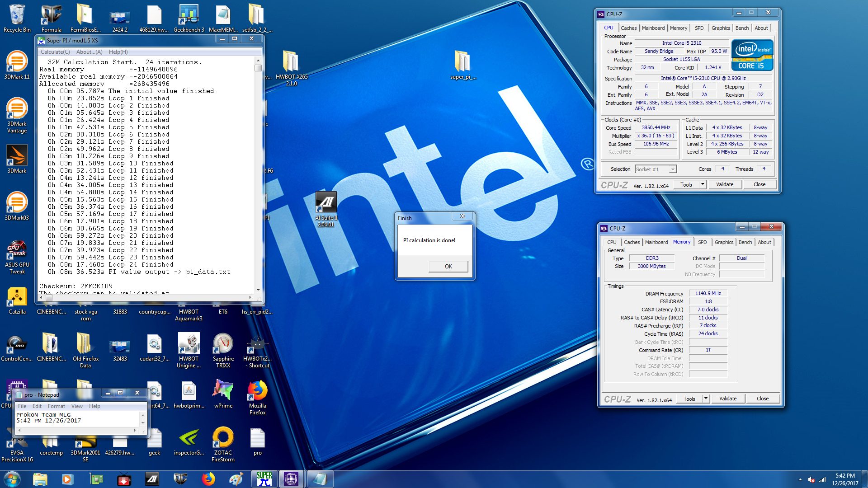Open Notepad's File menu
868x488 pixels.
(22, 406)
